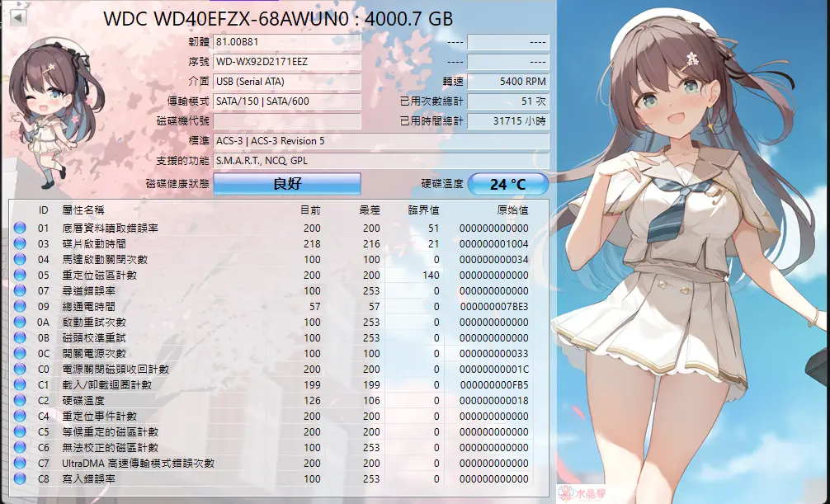
Task: Click the 目前 column header
Action: click(310, 210)
